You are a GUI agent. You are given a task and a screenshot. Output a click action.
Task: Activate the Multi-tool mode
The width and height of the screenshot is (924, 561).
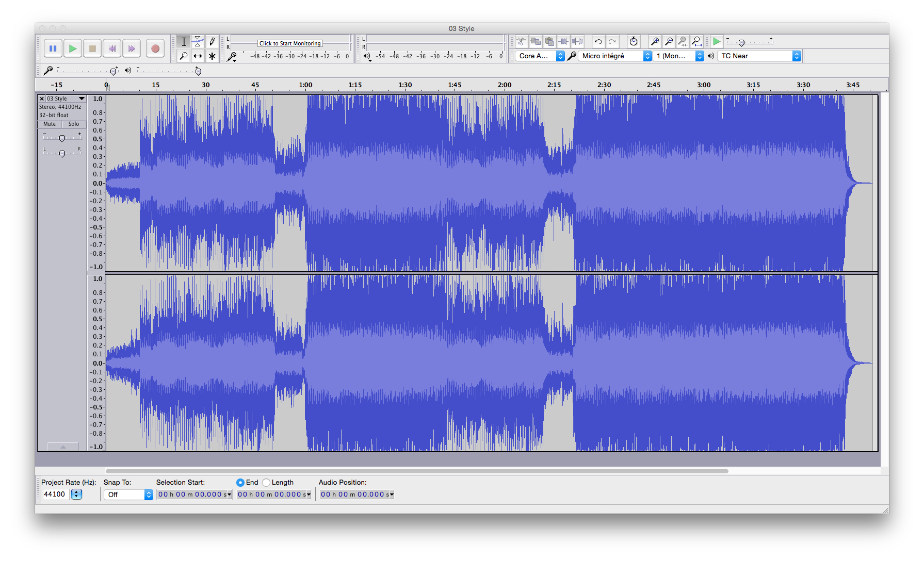212,56
